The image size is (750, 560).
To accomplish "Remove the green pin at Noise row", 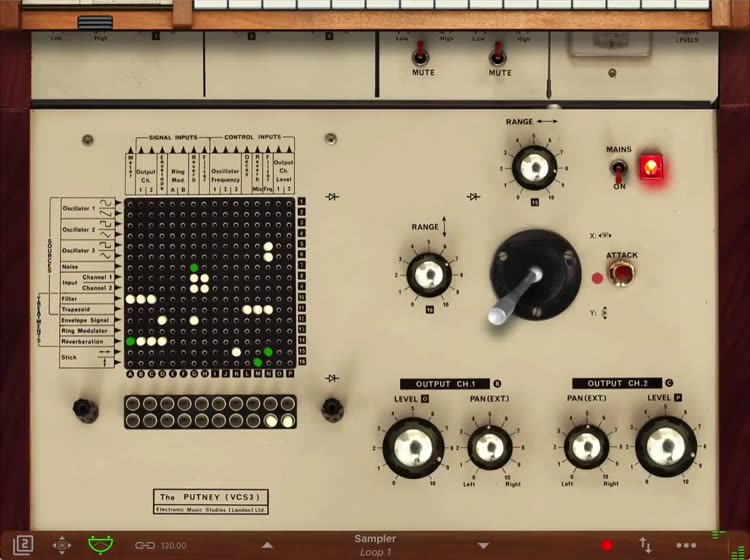I will point(194,267).
